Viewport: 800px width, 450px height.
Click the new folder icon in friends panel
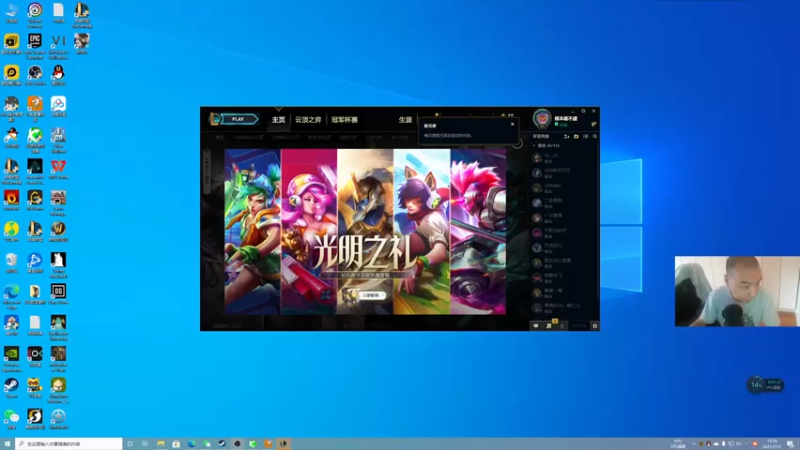[576, 136]
